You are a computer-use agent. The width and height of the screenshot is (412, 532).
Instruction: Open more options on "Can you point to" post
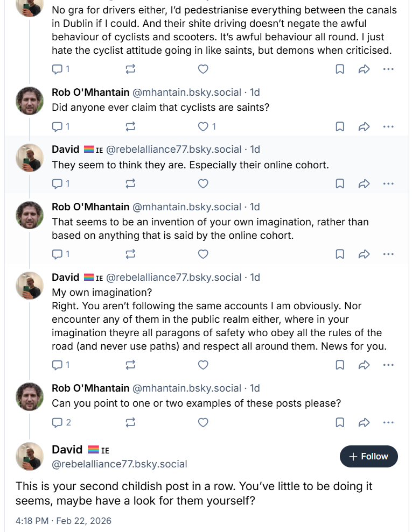coord(388,422)
